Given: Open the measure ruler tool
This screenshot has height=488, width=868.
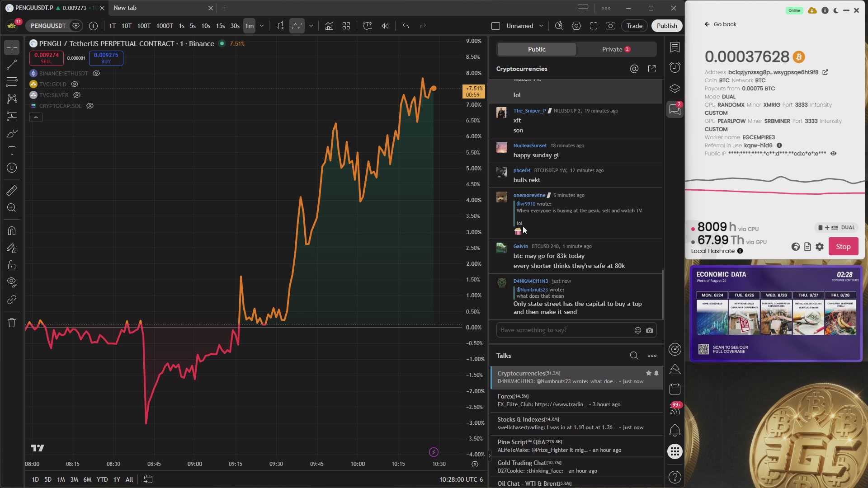Looking at the screenshot, I should [x=12, y=190].
